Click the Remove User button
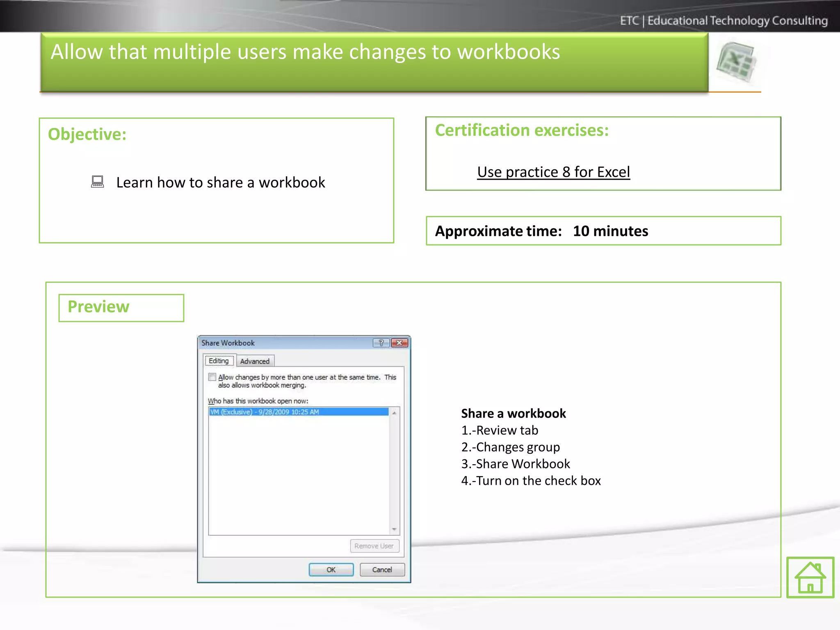 [x=374, y=546]
